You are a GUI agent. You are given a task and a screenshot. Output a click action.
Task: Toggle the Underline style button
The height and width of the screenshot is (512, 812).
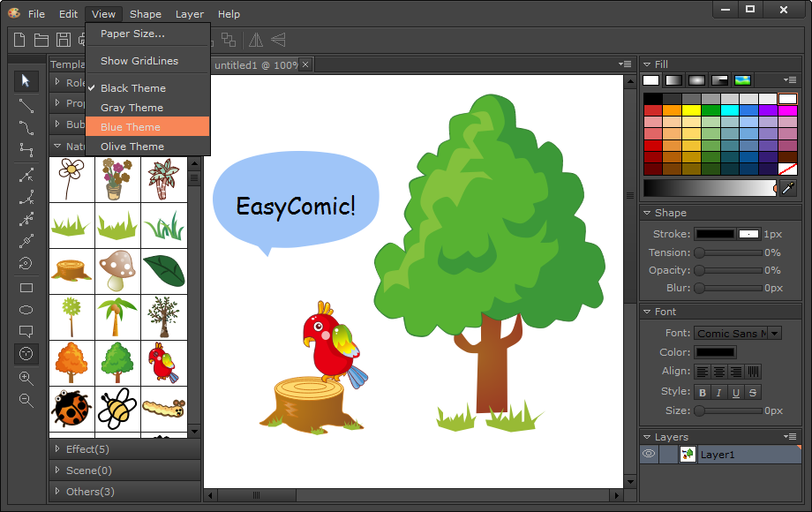coord(736,393)
